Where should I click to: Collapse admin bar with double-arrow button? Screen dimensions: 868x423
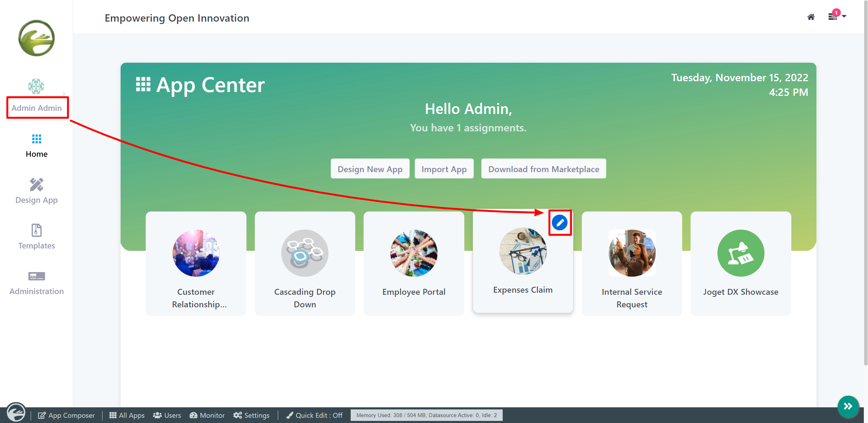(848, 406)
